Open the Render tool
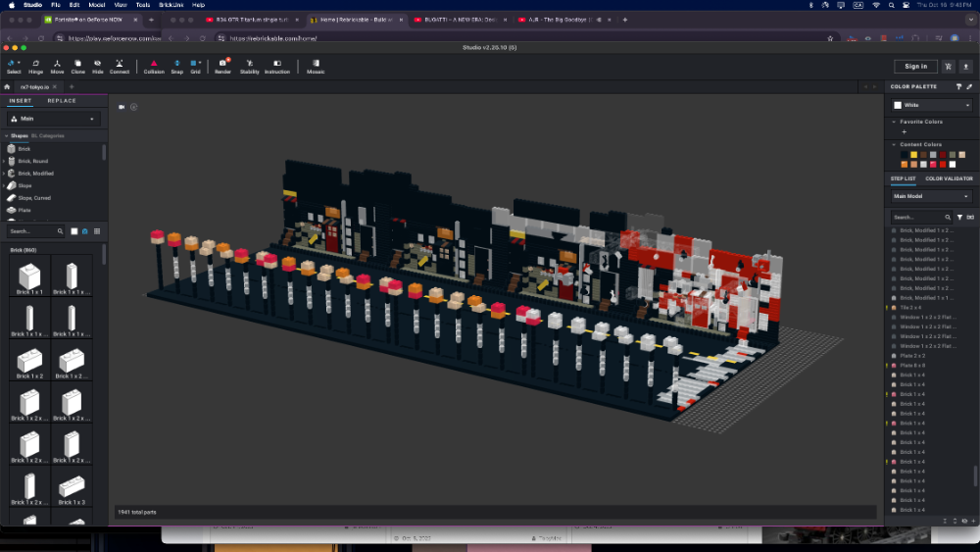 pos(222,67)
